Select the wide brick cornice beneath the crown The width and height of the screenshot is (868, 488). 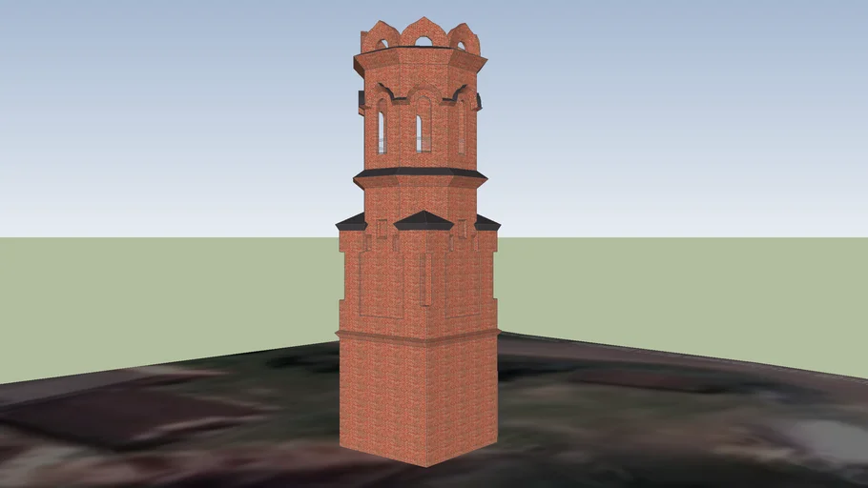click(420, 65)
